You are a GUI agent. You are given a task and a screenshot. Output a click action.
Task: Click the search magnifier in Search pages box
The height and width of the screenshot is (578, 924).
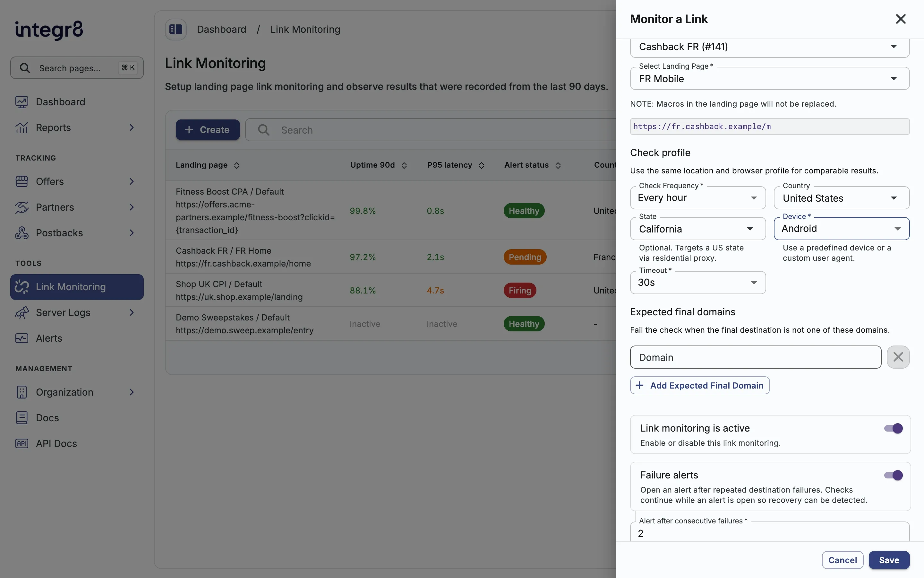[x=25, y=68]
